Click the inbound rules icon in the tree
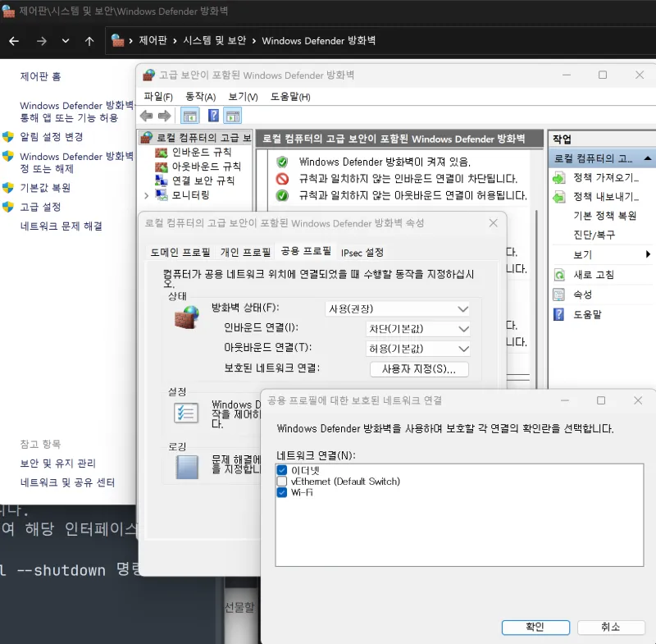Viewport: 656px width, 644px height. (x=161, y=153)
